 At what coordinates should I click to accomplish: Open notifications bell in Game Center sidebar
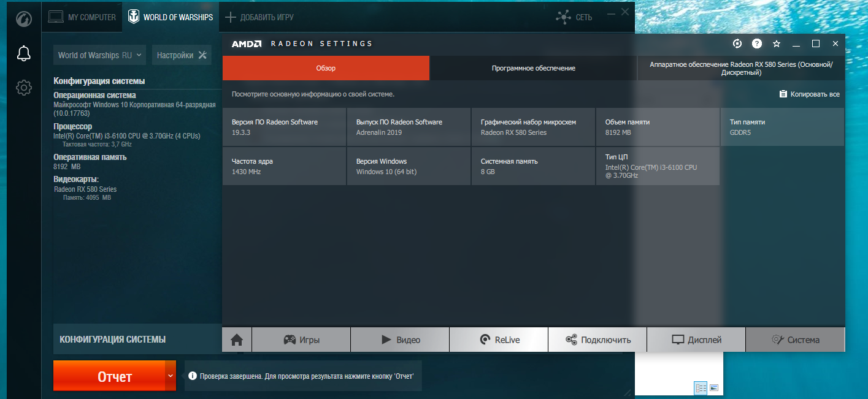pyautogui.click(x=23, y=54)
